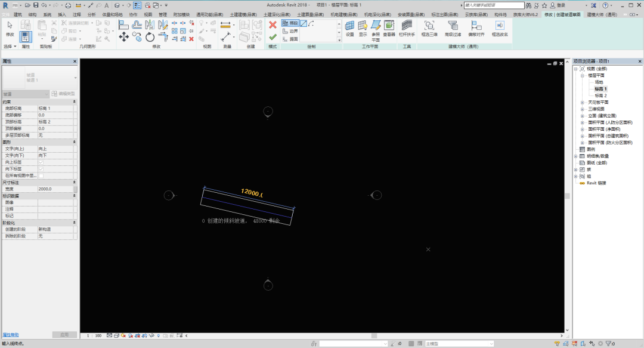Switch to the 视图 ribbon tab
Image resolution: width=644 pixels, height=348 pixels.
148,14
